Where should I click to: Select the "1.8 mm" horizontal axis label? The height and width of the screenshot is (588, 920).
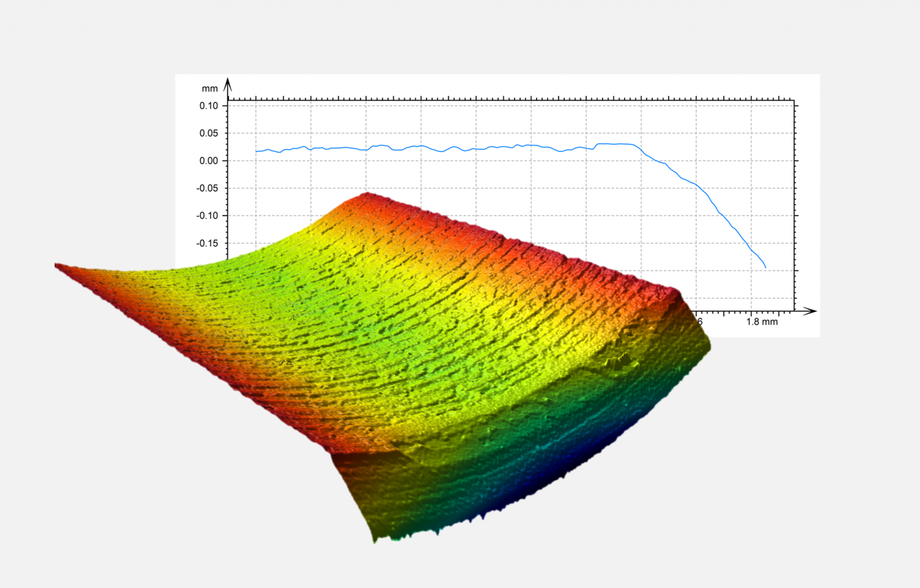point(762,321)
